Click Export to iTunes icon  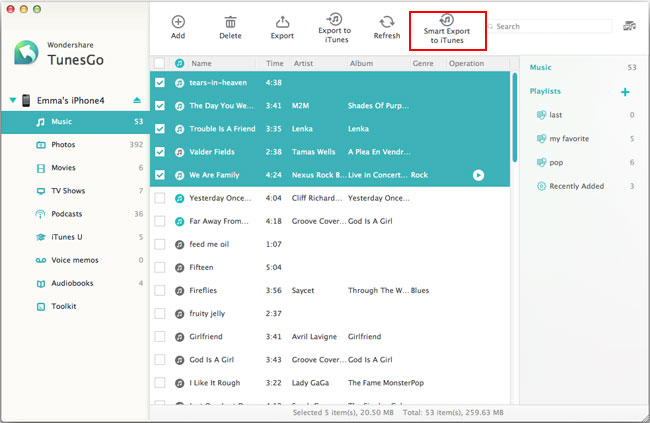(x=334, y=19)
